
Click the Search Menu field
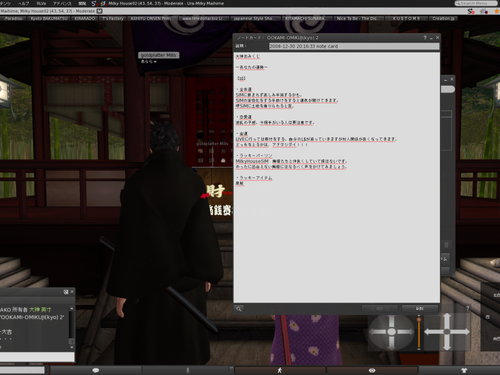(x=476, y=3)
